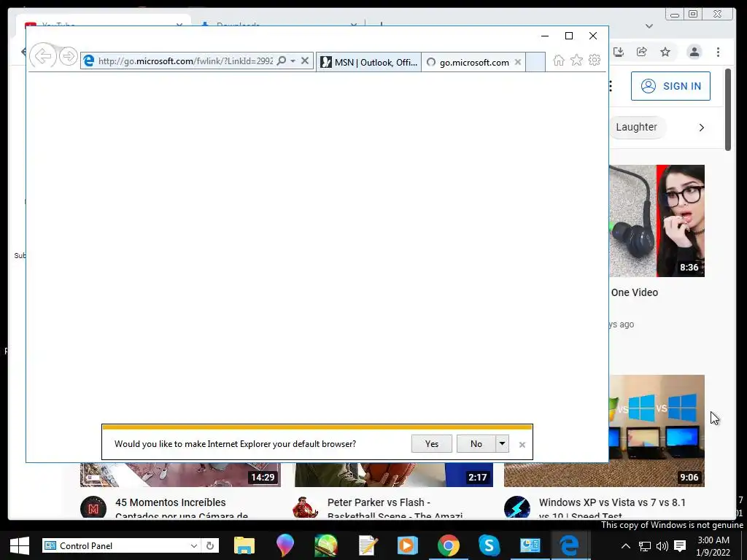Bookmark page with Chrome star icon
This screenshot has height=560, width=747.
coord(665,52)
